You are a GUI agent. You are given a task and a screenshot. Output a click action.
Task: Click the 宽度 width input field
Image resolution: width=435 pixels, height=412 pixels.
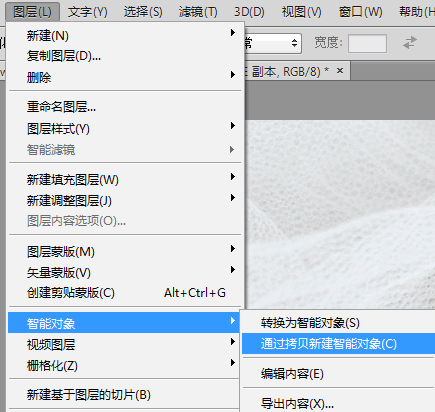coord(367,43)
